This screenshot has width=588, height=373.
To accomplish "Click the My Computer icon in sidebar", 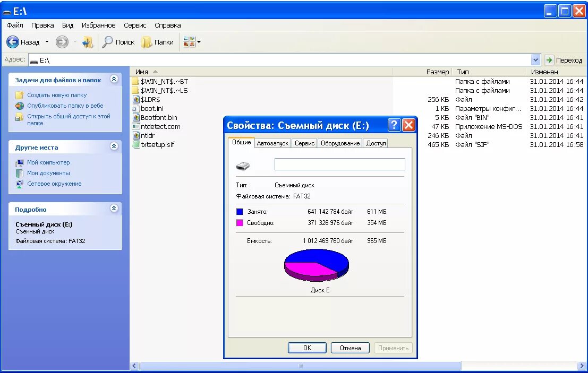I will point(20,162).
